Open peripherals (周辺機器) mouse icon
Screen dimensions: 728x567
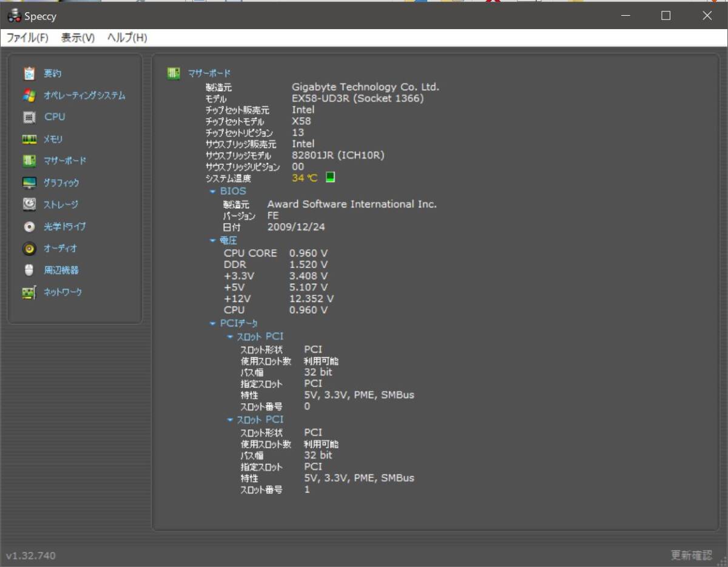pos(29,270)
